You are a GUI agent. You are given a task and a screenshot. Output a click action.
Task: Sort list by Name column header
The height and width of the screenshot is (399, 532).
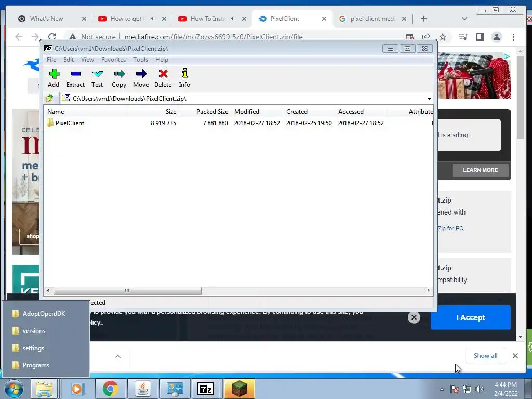pyautogui.click(x=85, y=112)
